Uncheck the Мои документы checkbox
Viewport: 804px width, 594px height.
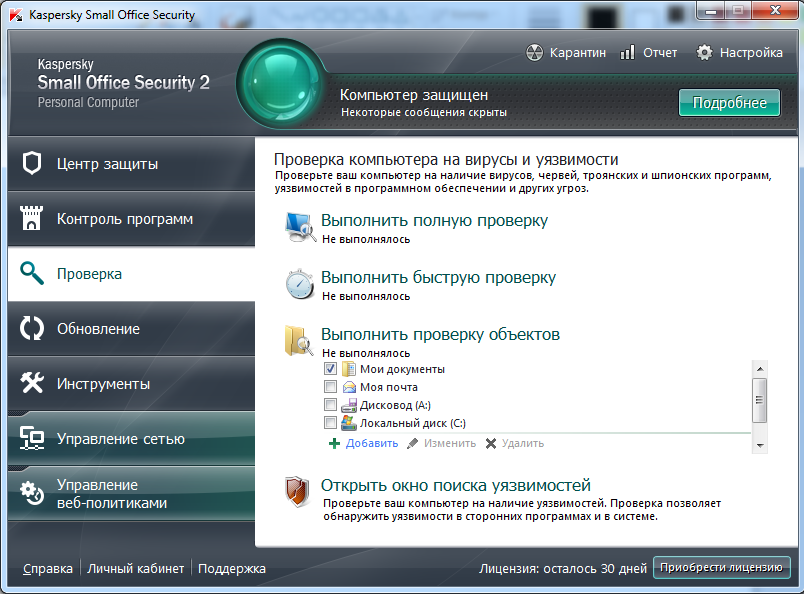330,369
